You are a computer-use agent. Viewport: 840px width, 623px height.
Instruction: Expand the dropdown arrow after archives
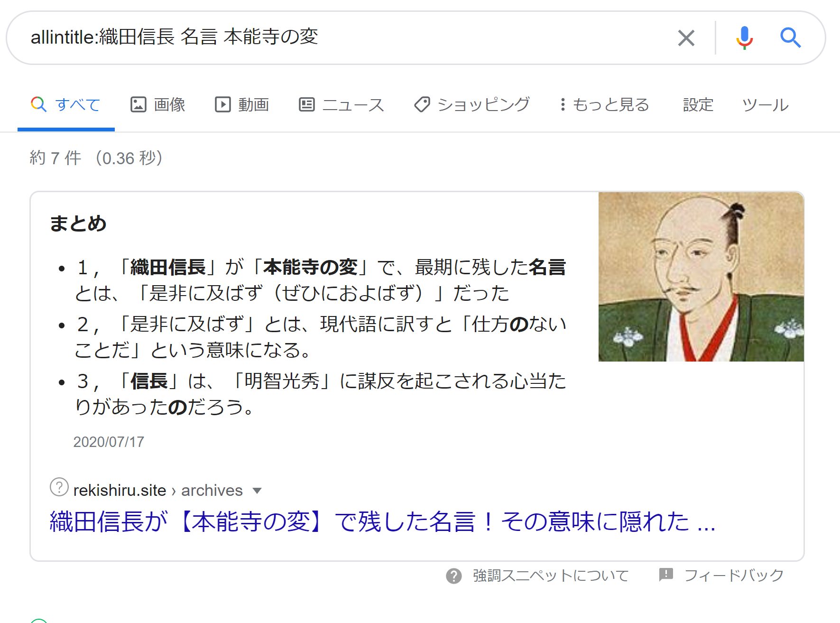pos(257,491)
